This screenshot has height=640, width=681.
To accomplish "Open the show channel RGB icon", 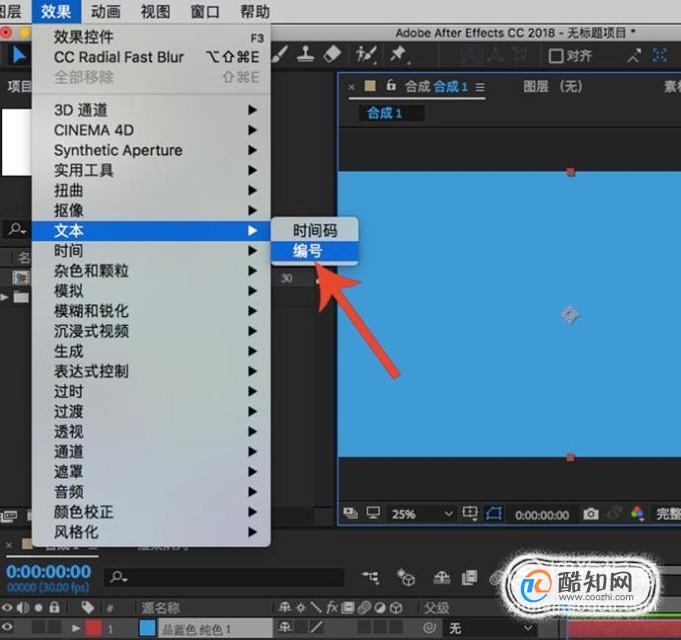I will [x=637, y=513].
